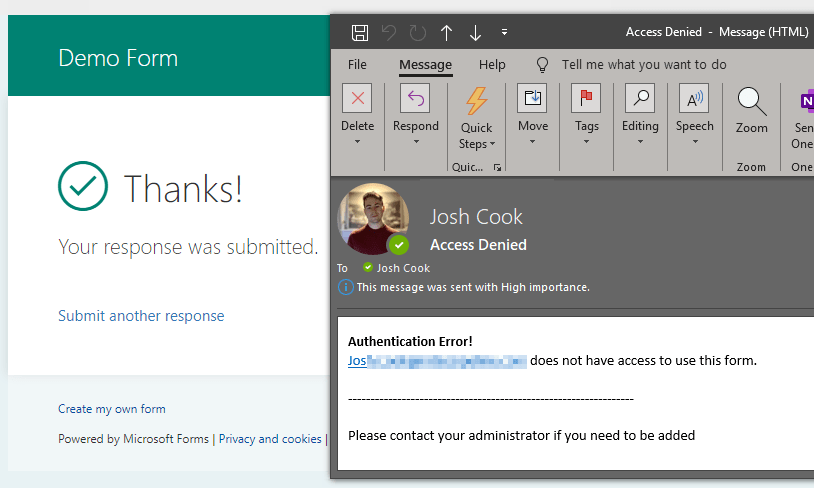Screen dimensions: 814x488
Task: Click Josh Cook's profile photo
Action: pos(373,219)
